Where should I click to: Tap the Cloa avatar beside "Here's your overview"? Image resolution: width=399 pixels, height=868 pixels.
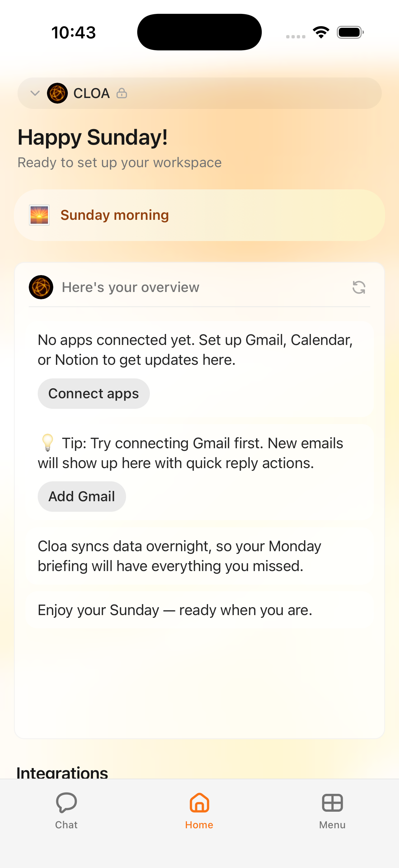(40, 287)
